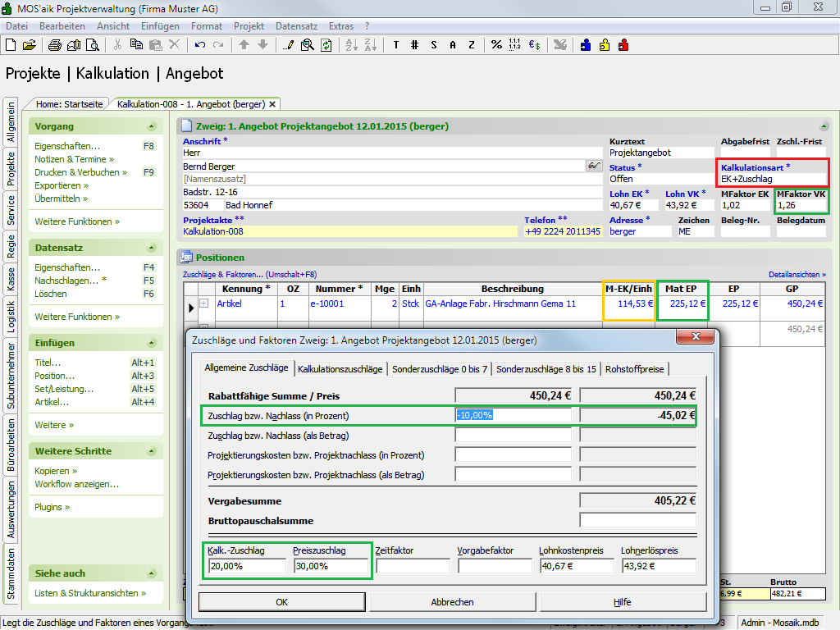Open the Detailansichten link
This screenshot has width=840, height=630.
(x=797, y=274)
